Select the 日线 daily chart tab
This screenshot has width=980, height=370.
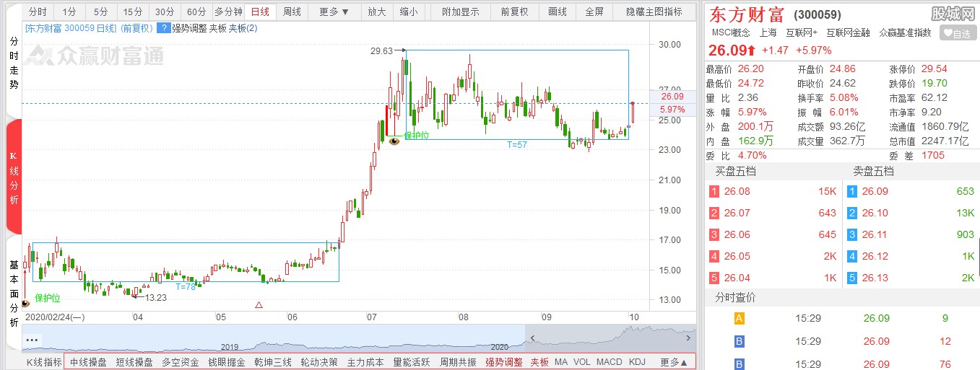[260, 12]
